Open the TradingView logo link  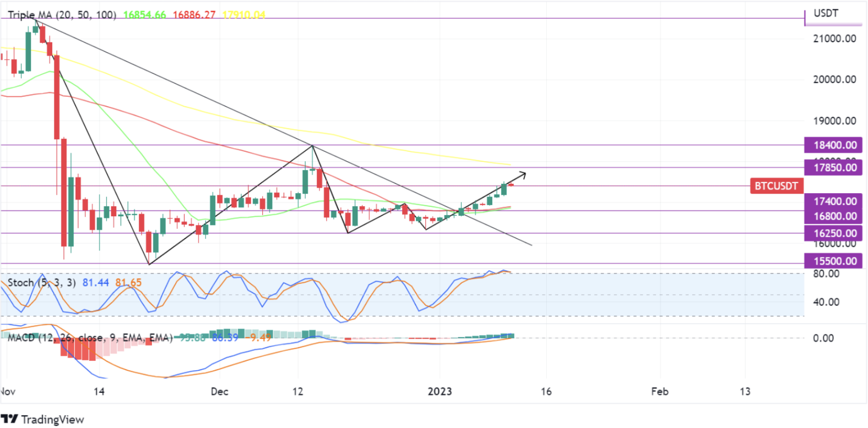[42, 419]
